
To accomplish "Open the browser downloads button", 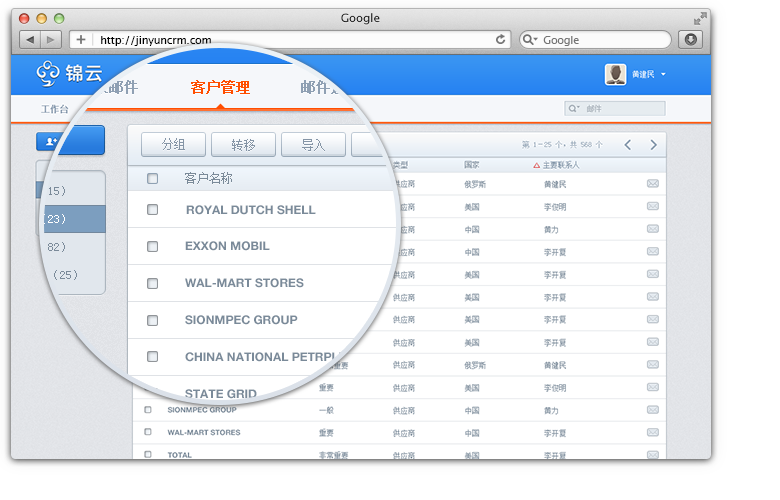I will click(x=690, y=40).
